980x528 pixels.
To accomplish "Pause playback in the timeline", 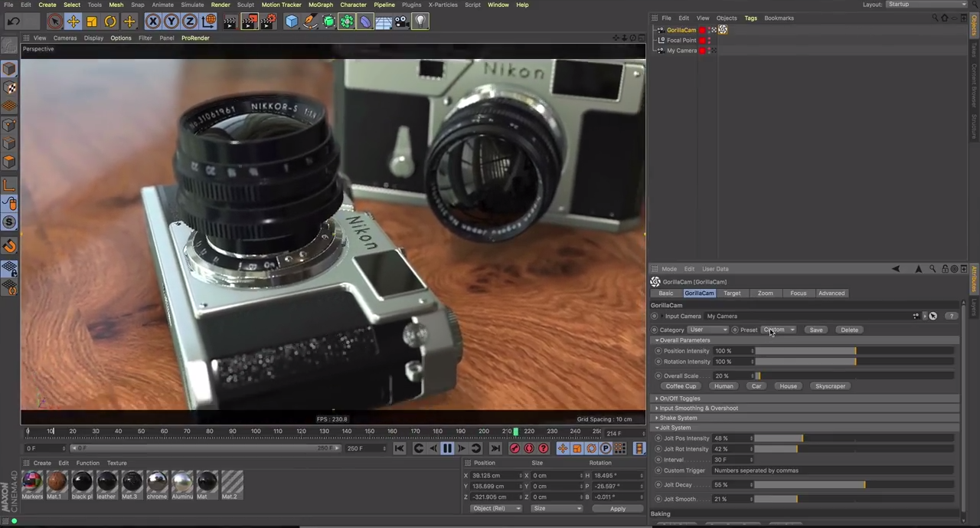I will [447, 448].
